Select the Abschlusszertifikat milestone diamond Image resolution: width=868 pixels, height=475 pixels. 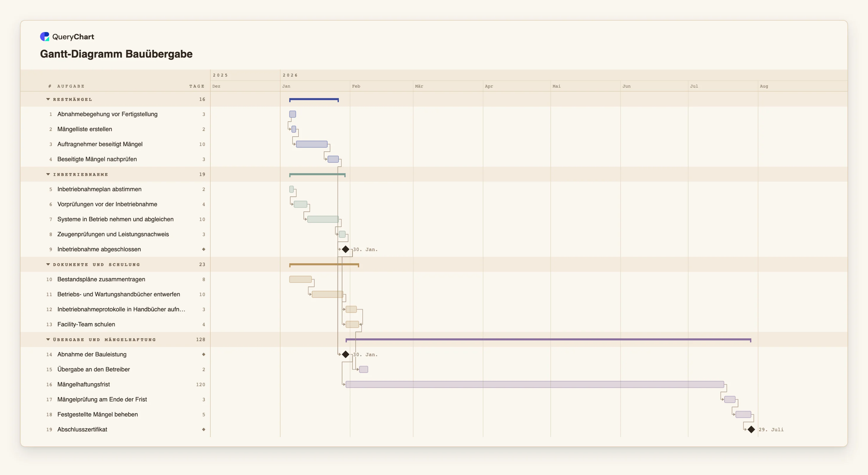point(751,430)
